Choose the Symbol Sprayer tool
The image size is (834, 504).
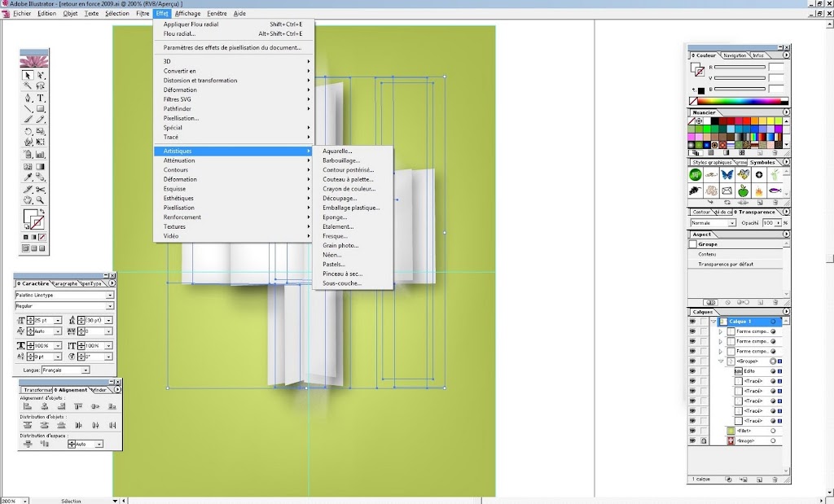[28, 155]
